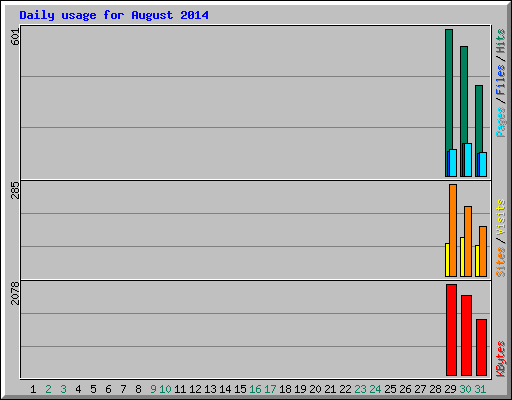512x400 pixels.
Task: Click the 'Hits' legend label
Action: pos(500,41)
